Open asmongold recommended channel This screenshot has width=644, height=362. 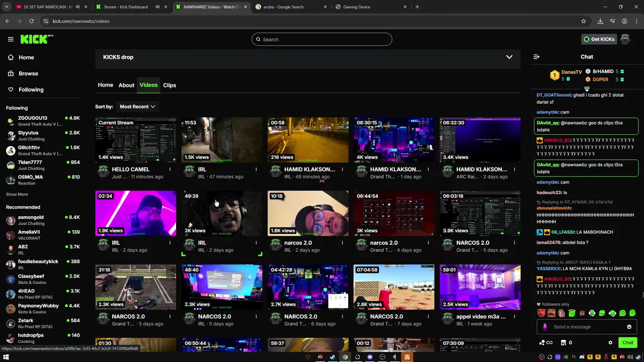(43, 220)
